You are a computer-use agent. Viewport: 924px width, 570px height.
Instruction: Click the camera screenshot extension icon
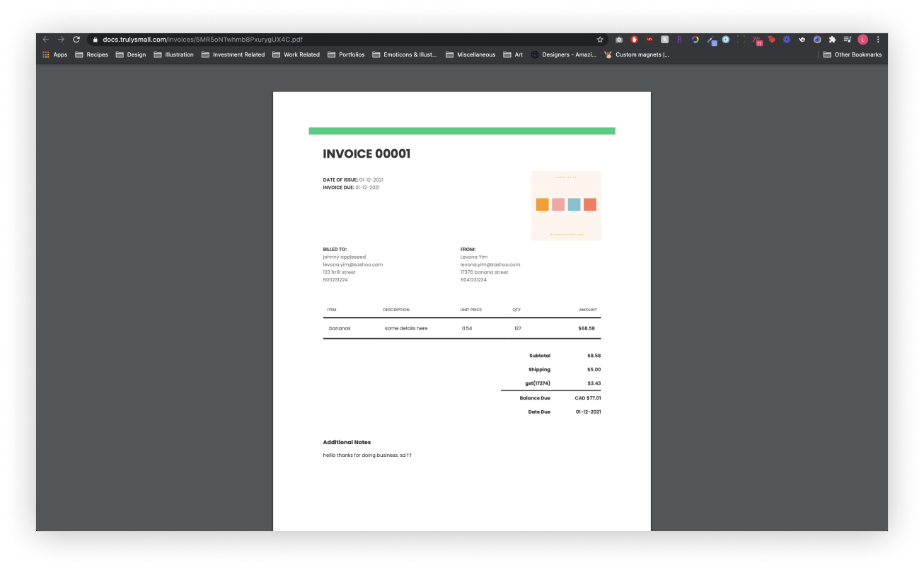click(619, 40)
